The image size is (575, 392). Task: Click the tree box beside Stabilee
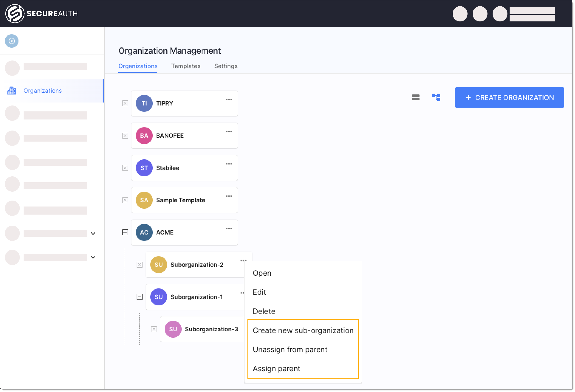tap(125, 168)
